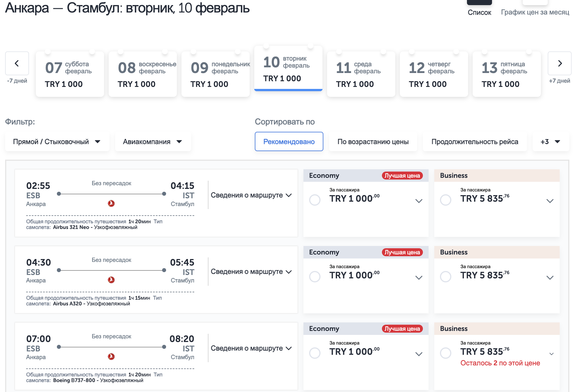Switch to График цен за месяц tab
This screenshot has width=583, height=392.
point(535,12)
